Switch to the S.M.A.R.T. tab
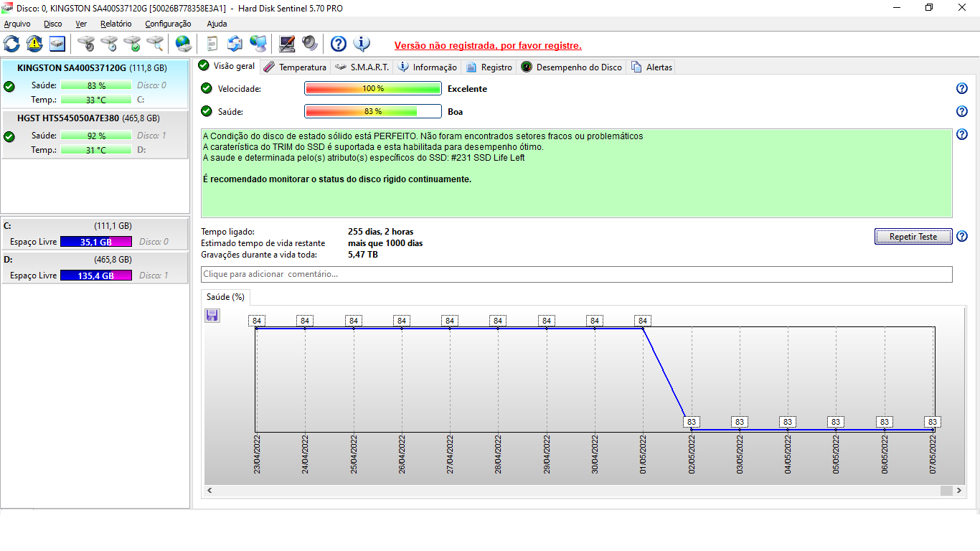 pos(362,67)
